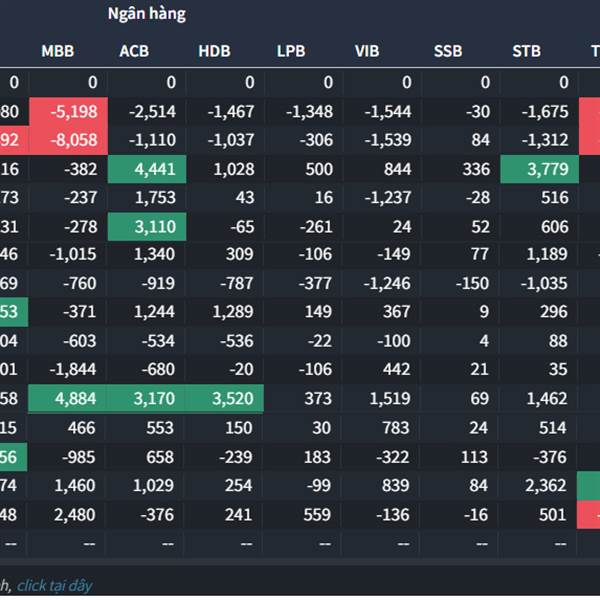Select the -382 value under MBB
This screenshot has height=600, width=600.
click(x=81, y=169)
